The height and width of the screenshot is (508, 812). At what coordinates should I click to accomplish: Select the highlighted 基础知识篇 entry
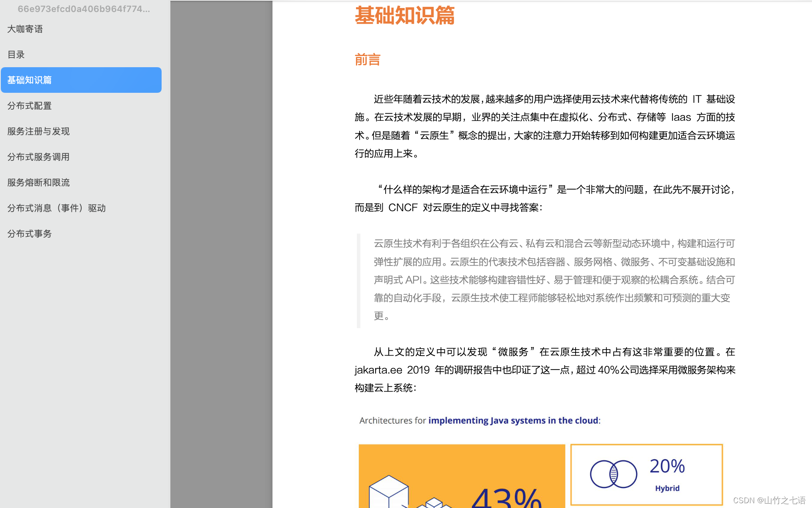81,80
